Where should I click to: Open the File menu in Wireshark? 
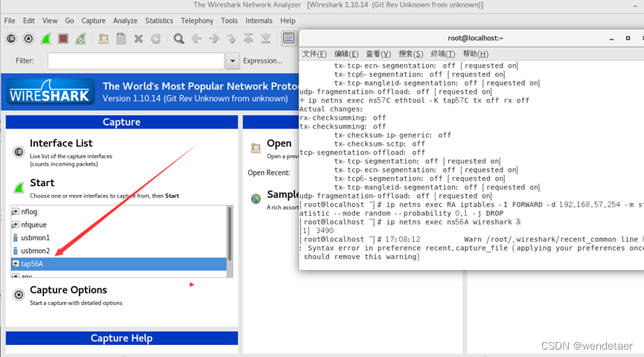10,21
